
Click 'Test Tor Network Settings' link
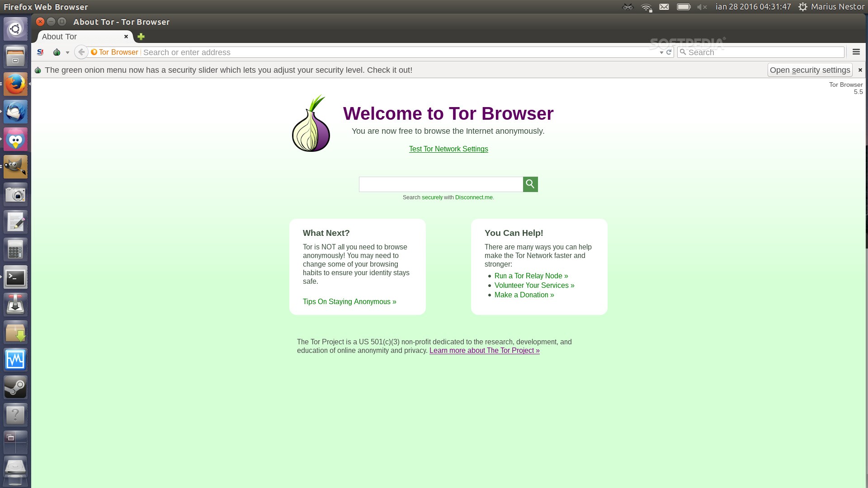(448, 149)
